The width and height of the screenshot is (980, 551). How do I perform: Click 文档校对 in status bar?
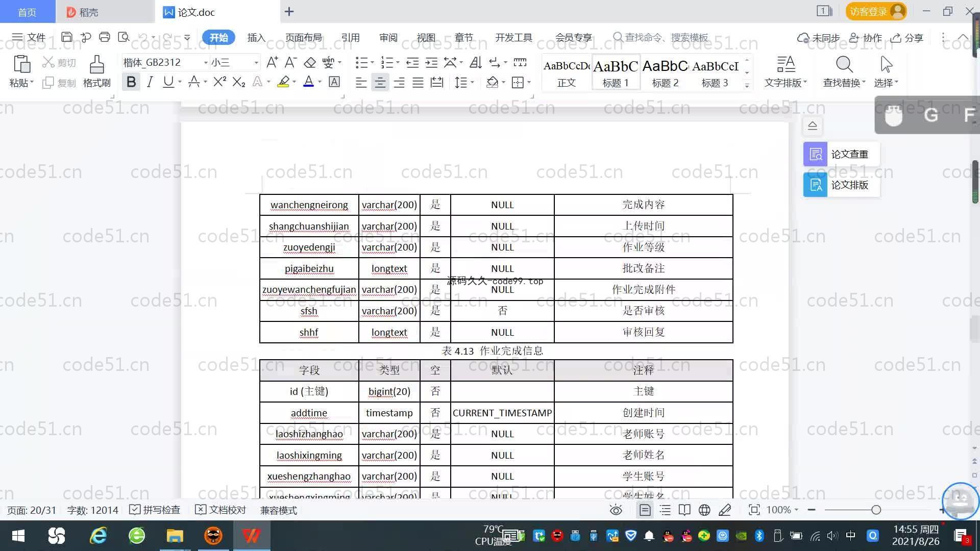click(x=220, y=510)
